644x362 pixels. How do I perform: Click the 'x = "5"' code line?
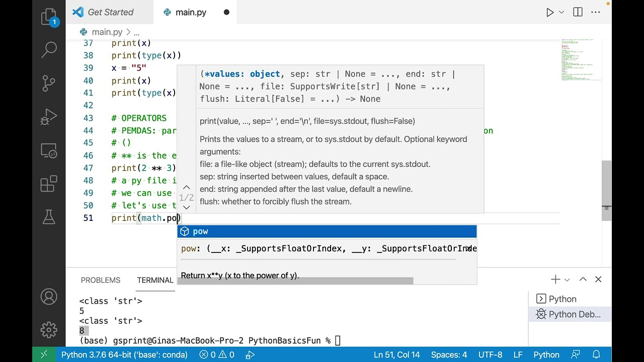[129, 68]
